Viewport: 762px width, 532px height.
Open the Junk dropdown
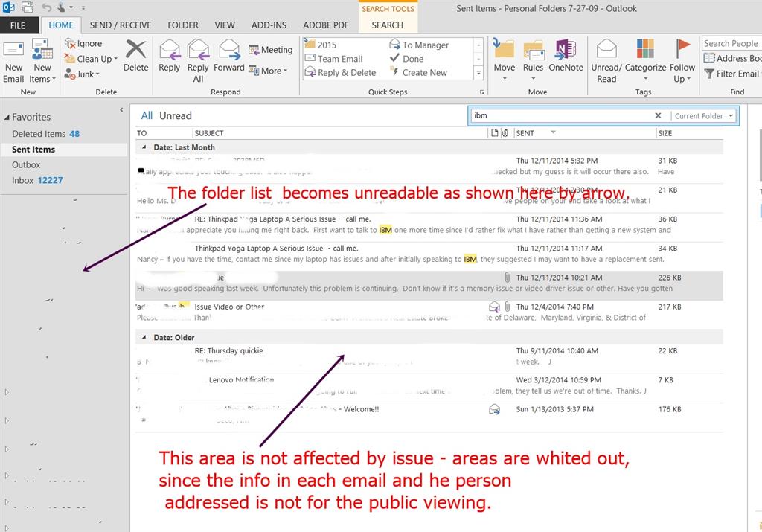pyautogui.click(x=82, y=74)
